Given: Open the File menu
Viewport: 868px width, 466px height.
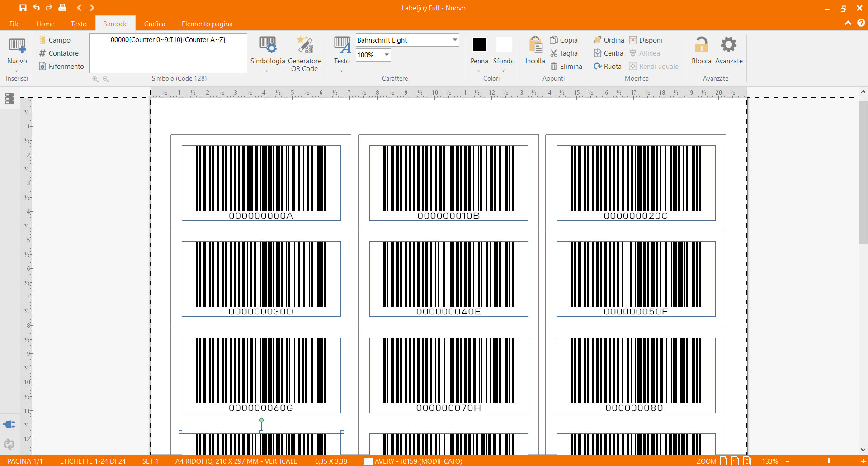Looking at the screenshot, I should click(x=14, y=24).
